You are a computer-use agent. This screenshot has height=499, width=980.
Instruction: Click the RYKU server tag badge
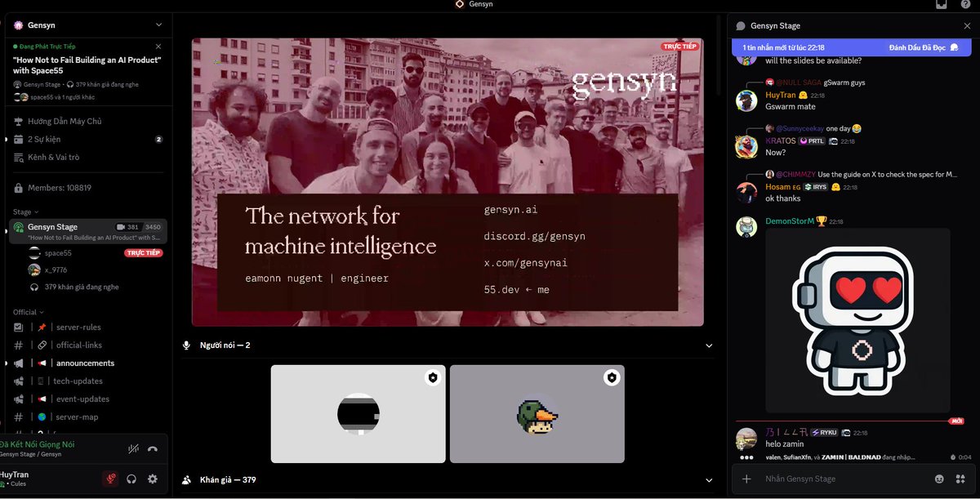click(823, 433)
